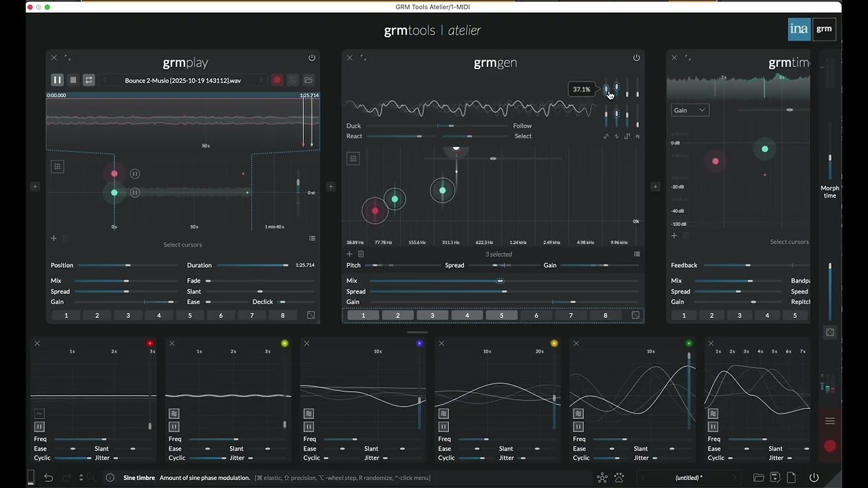
Task: Select snapshot 1 in grmgen
Action: 363,315
